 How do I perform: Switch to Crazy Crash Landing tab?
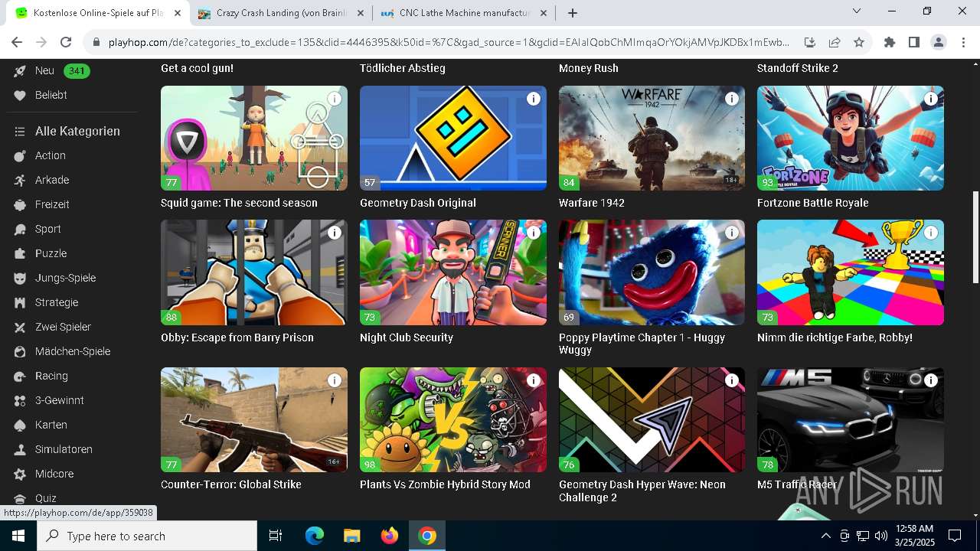click(x=281, y=13)
